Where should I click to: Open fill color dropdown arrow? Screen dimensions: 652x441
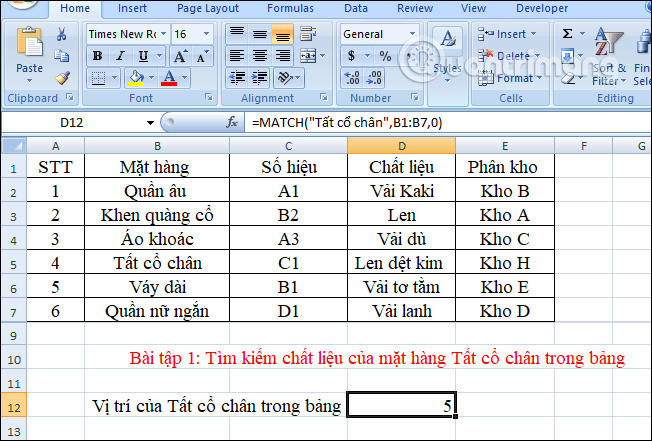coord(151,78)
